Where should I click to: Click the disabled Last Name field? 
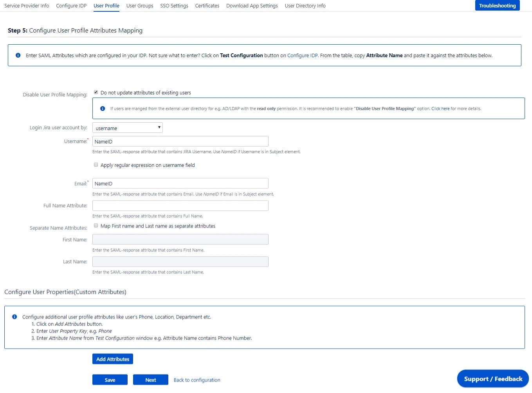point(180,262)
